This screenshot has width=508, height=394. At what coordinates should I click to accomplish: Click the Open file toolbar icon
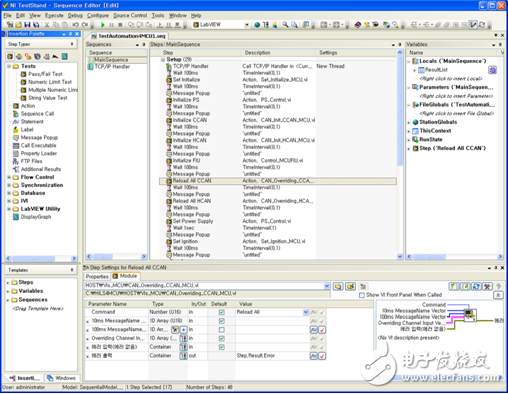pyautogui.click(x=19, y=25)
